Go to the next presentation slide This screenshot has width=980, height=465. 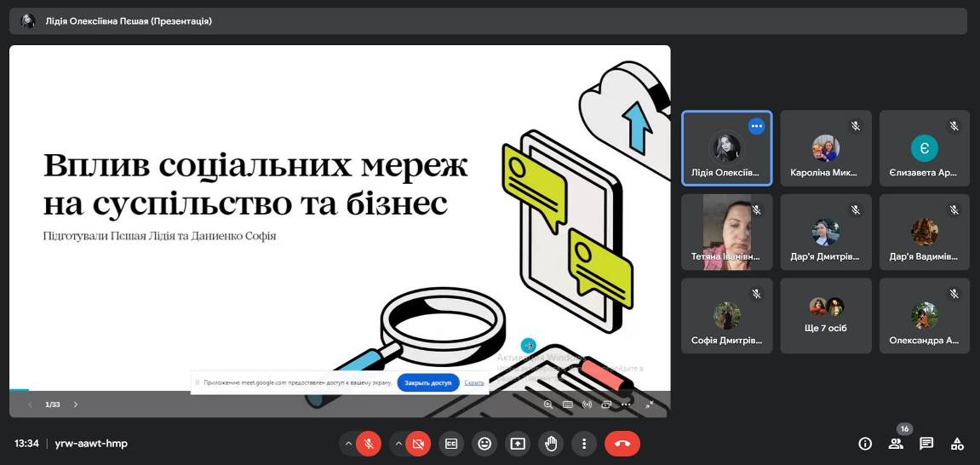coord(76,405)
